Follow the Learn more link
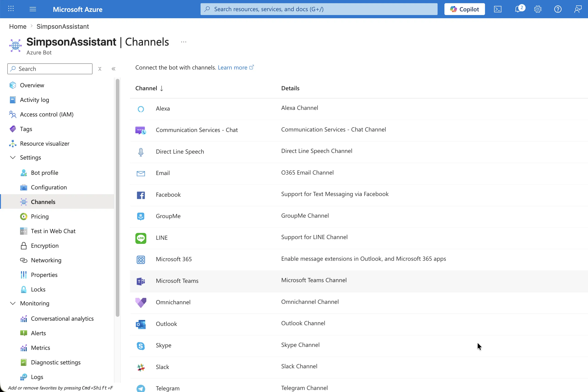588x392 pixels. (236, 67)
